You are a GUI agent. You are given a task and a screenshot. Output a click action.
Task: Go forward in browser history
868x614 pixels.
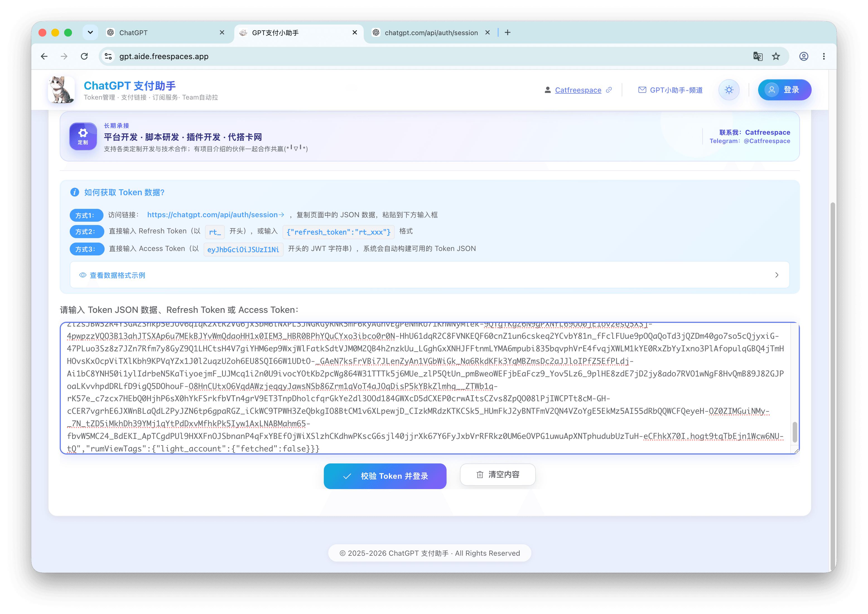coord(64,56)
